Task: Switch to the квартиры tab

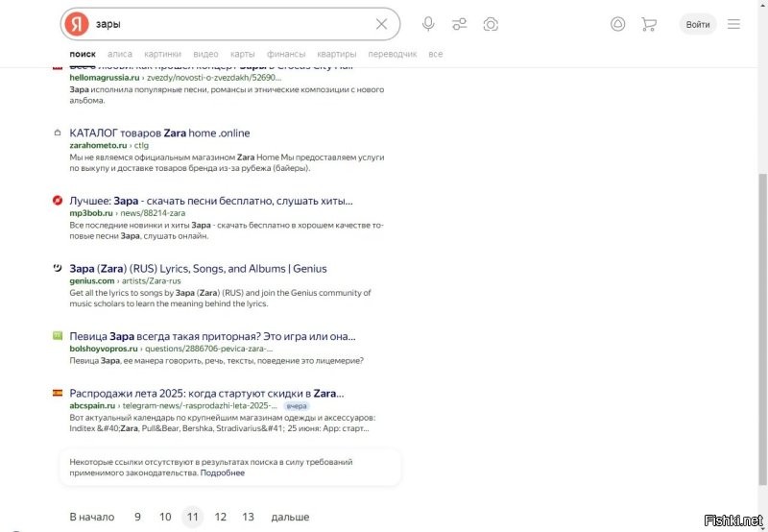Action: point(337,54)
